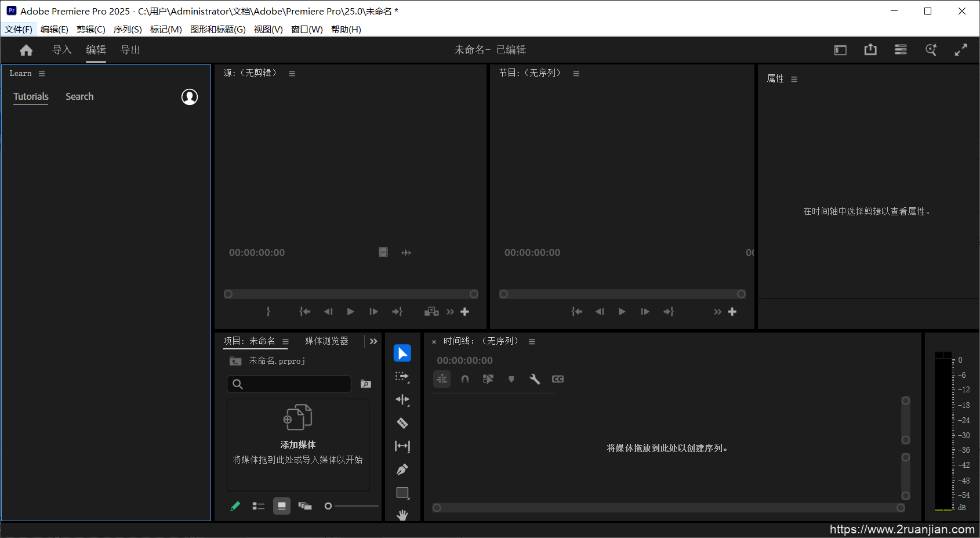Expand Program monitor overflow buttons chevron
This screenshot has height=538, width=980.
pyautogui.click(x=718, y=312)
